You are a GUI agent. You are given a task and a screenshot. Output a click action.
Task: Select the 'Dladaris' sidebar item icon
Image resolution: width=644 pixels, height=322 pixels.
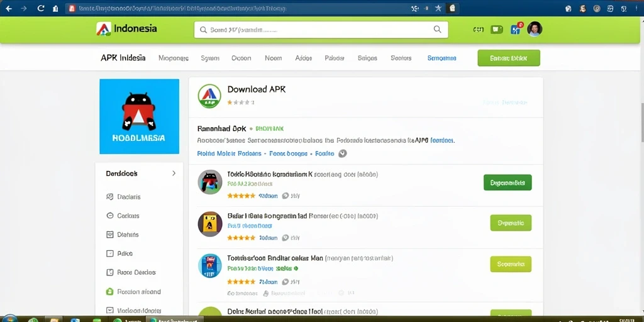tap(109, 197)
